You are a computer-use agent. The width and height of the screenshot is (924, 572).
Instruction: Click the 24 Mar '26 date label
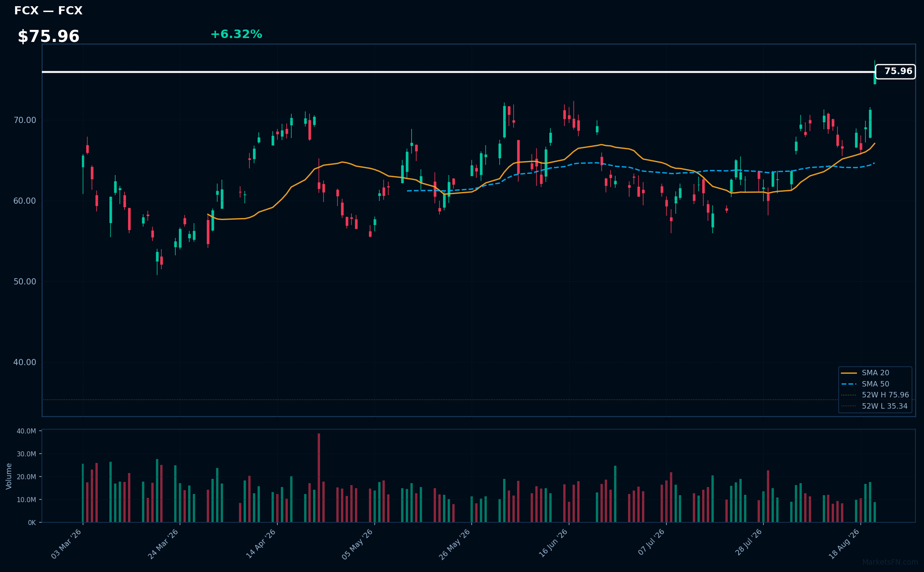(163, 544)
